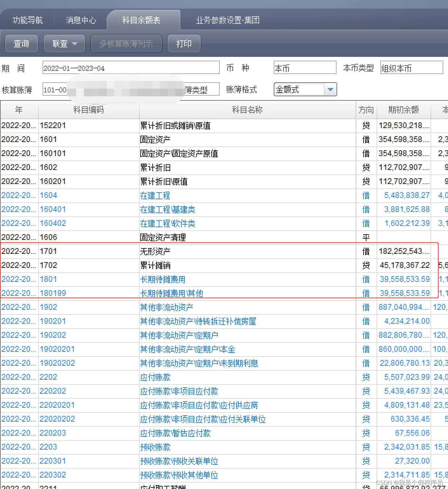
Task: Open 其他非流动资产\待转拆迁补偿房屋 link
Action: point(198,322)
